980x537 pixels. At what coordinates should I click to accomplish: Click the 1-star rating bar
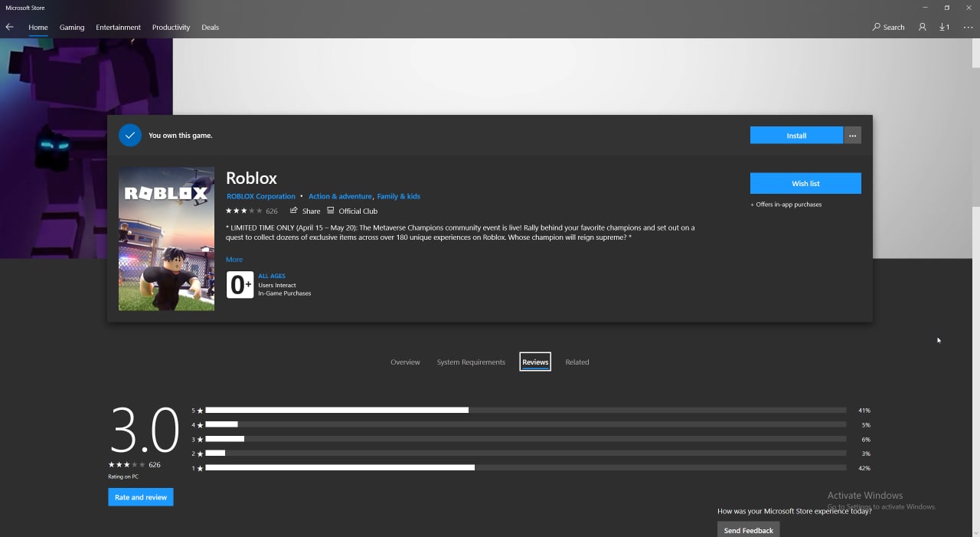(x=525, y=467)
